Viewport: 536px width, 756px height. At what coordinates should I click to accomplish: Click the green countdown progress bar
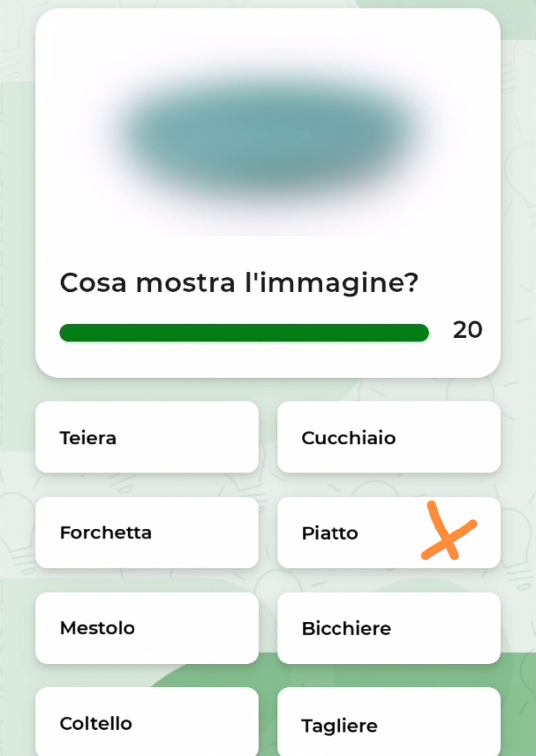pyautogui.click(x=244, y=333)
